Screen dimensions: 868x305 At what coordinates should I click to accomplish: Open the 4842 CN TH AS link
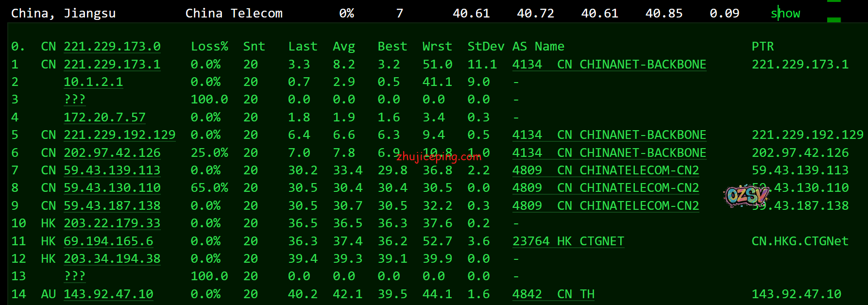tap(553, 294)
